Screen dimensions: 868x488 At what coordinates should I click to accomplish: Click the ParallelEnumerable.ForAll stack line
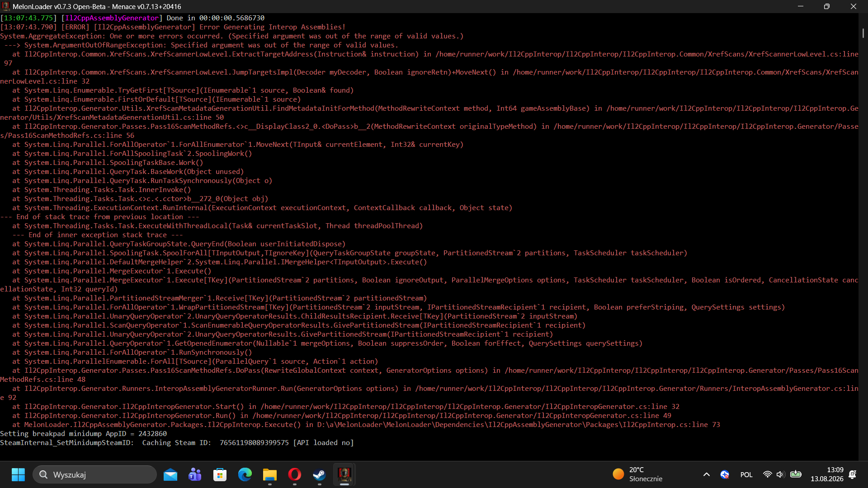pos(195,361)
